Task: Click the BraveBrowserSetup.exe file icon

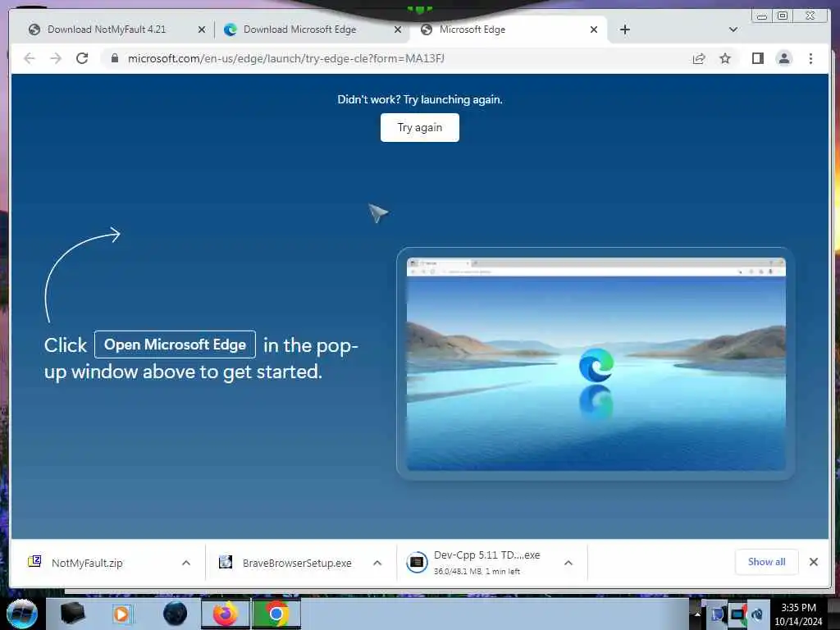Action: [226, 561]
